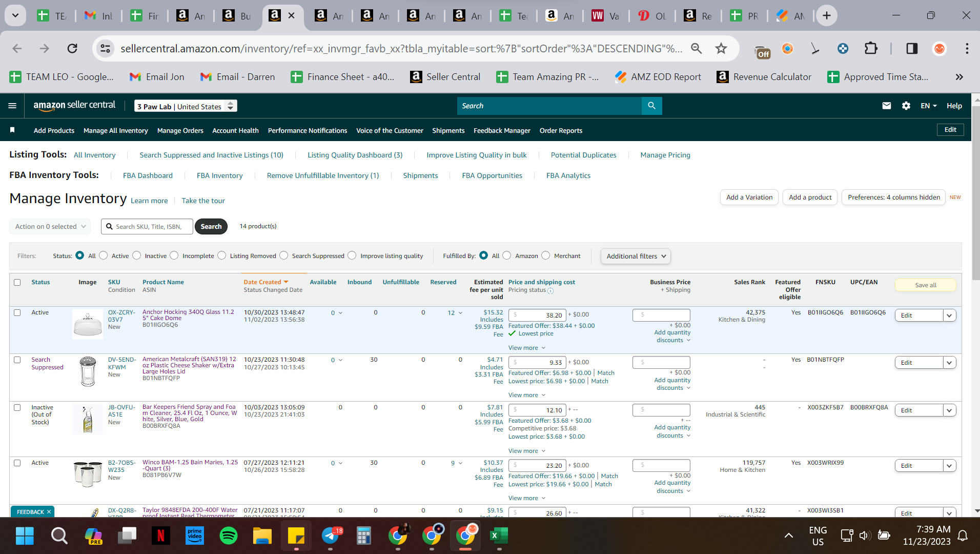Image resolution: width=980 pixels, height=554 pixels.
Task: Open the browser Extensions puzzle icon
Action: click(871, 48)
